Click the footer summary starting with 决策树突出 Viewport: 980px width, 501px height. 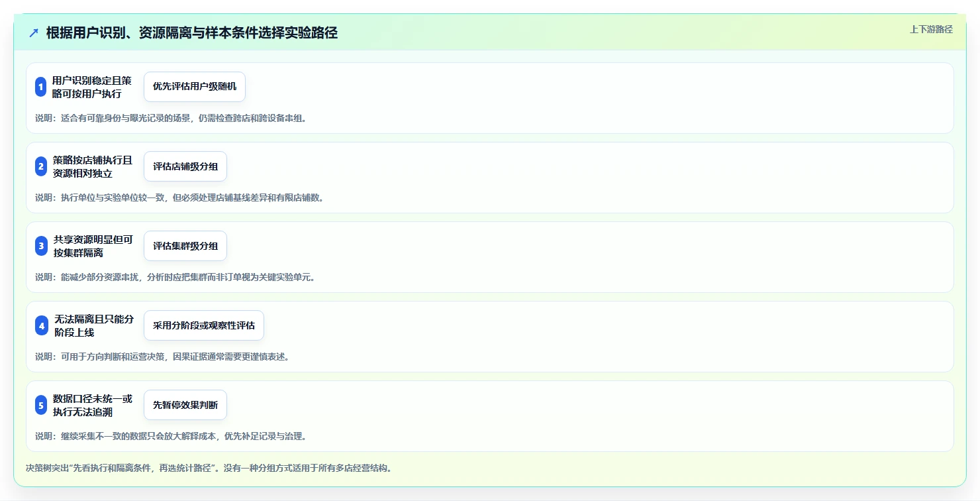209,468
